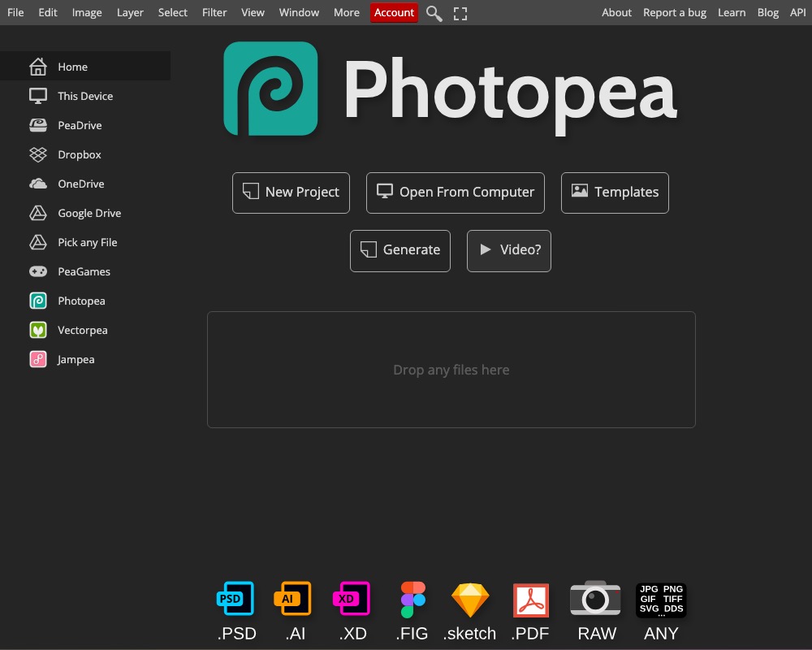The image size is (812, 650).
Task: Open the Layer menu
Action: point(130,12)
